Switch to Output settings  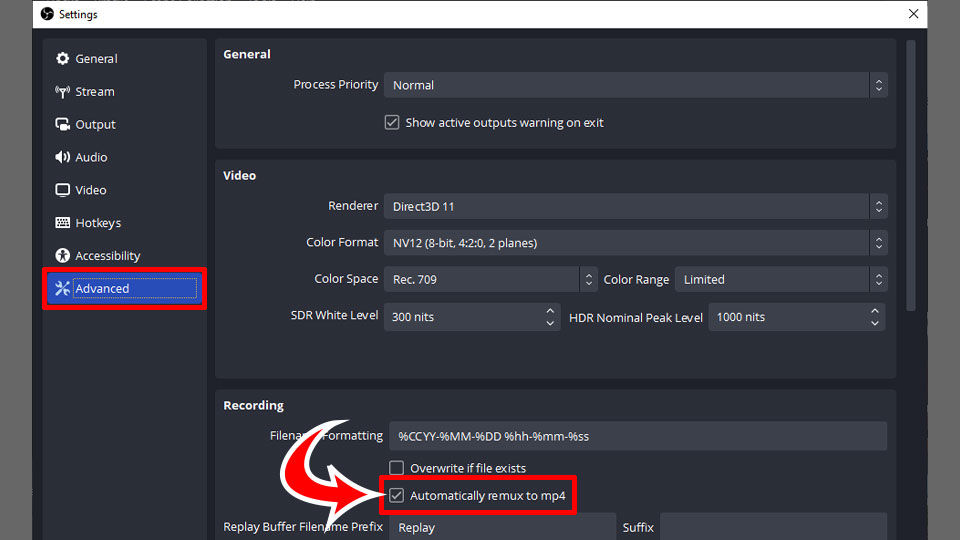click(x=124, y=124)
